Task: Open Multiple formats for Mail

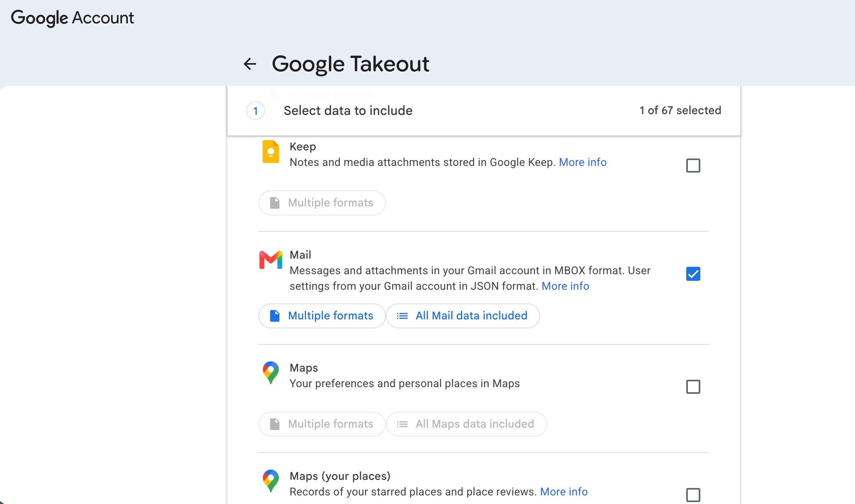Action: tap(322, 316)
